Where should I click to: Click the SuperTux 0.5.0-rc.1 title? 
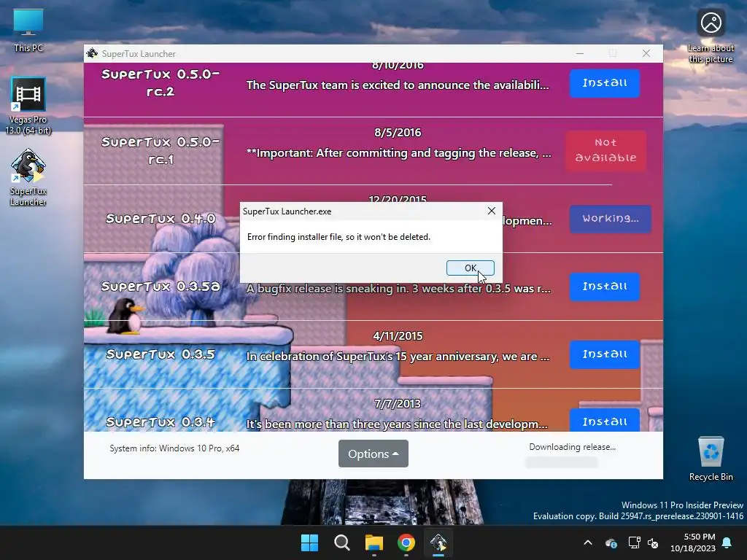tap(160, 150)
